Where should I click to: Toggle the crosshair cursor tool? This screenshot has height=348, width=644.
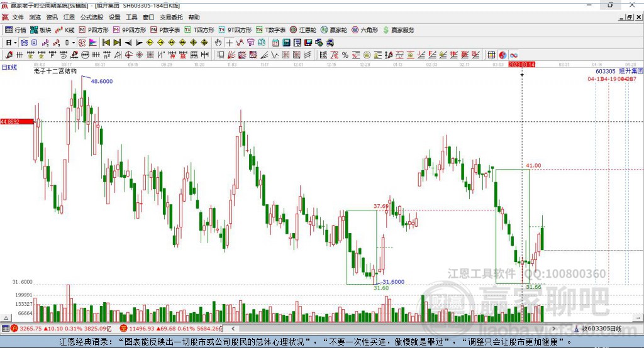click(229, 43)
